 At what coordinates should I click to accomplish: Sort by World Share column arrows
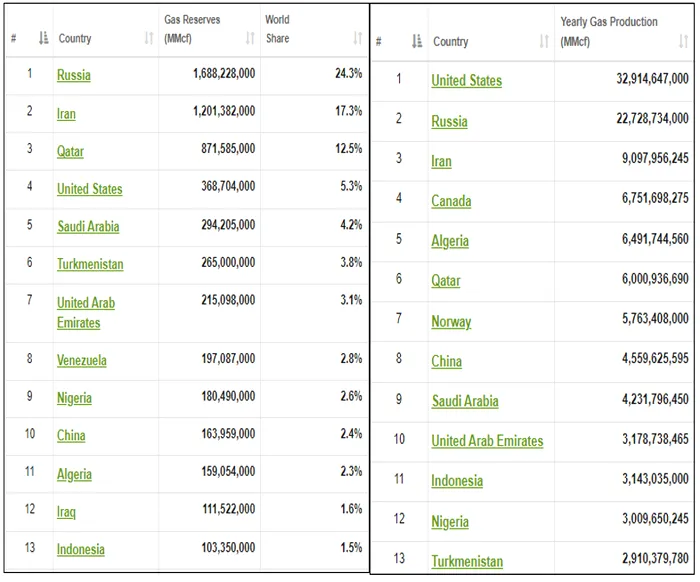(357, 39)
